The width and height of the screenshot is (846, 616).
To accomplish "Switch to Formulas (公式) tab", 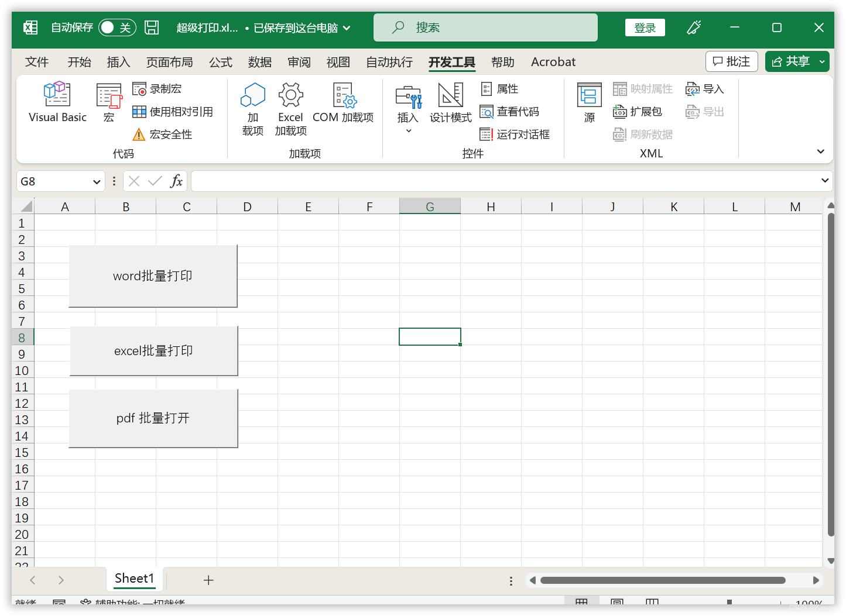I will pos(221,62).
